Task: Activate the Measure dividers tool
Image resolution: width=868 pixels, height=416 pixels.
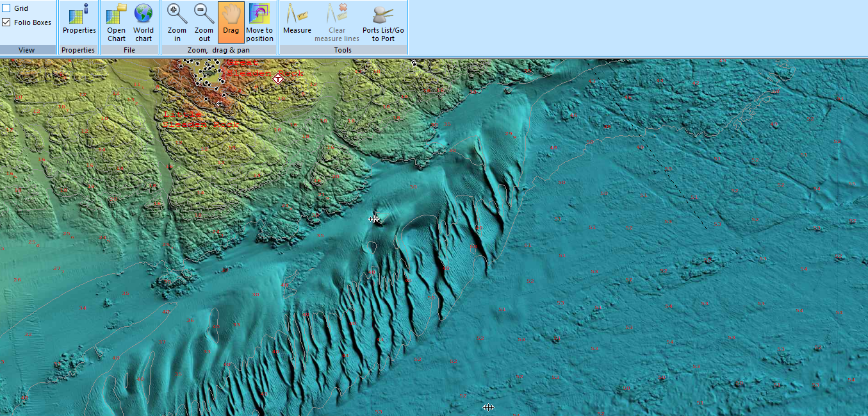Action: 297,21
